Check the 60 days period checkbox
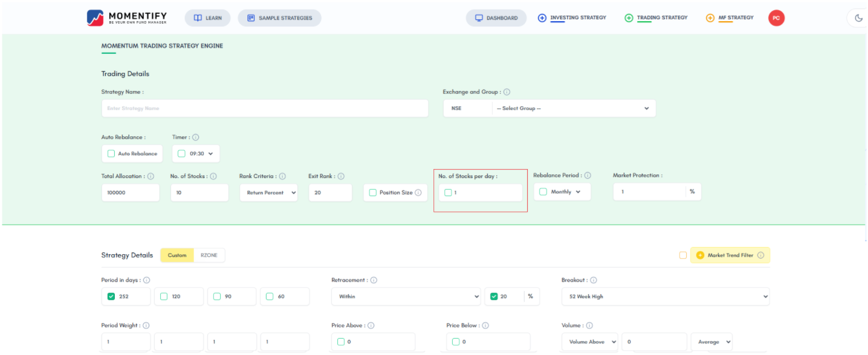Image resolution: width=868 pixels, height=355 pixels. click(x=270, y=296)
